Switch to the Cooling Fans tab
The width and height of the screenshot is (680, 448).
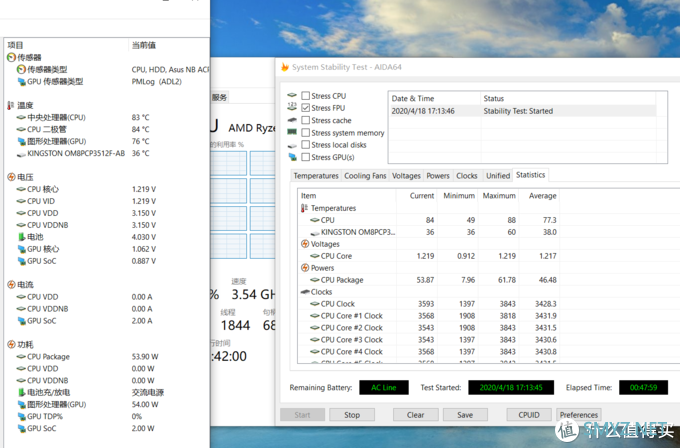coord(365,176)
